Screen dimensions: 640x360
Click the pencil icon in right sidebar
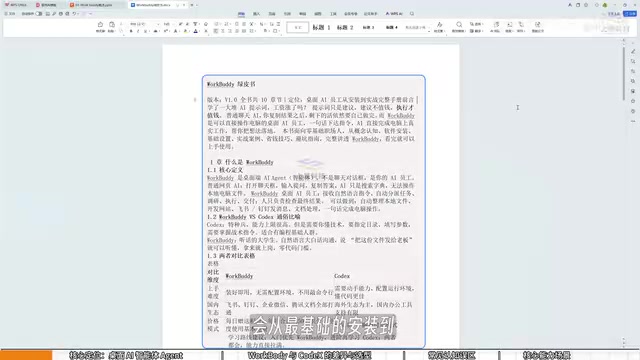[633, 51]
